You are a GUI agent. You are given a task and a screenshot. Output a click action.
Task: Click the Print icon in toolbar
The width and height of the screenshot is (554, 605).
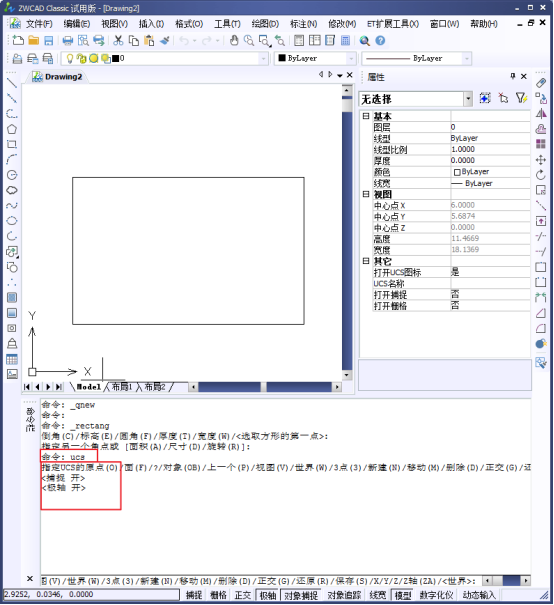tap(68, 41)
